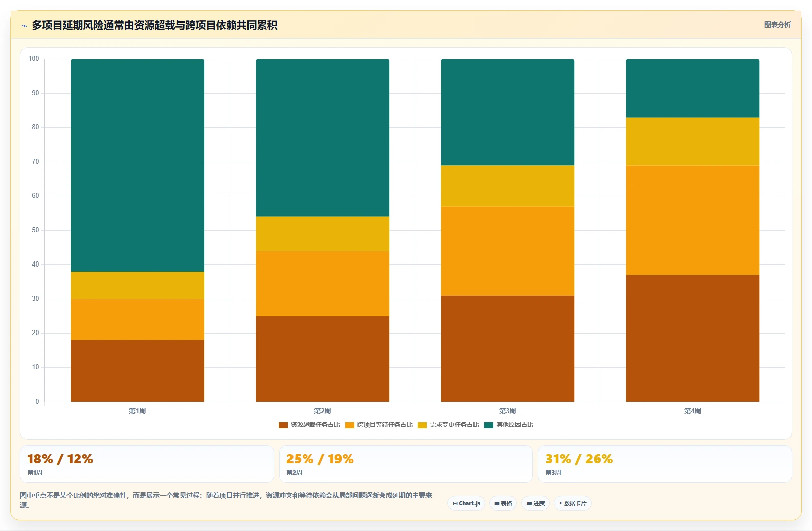Open the 25% / 19% 第2周 stat card

pyautogui.click(x=406, y=464)
